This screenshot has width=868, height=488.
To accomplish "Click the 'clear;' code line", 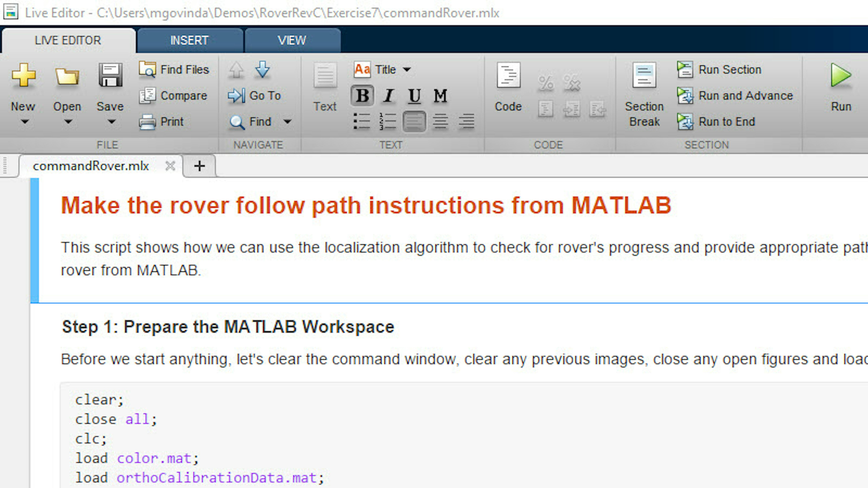I will click(x=99, y=400).
